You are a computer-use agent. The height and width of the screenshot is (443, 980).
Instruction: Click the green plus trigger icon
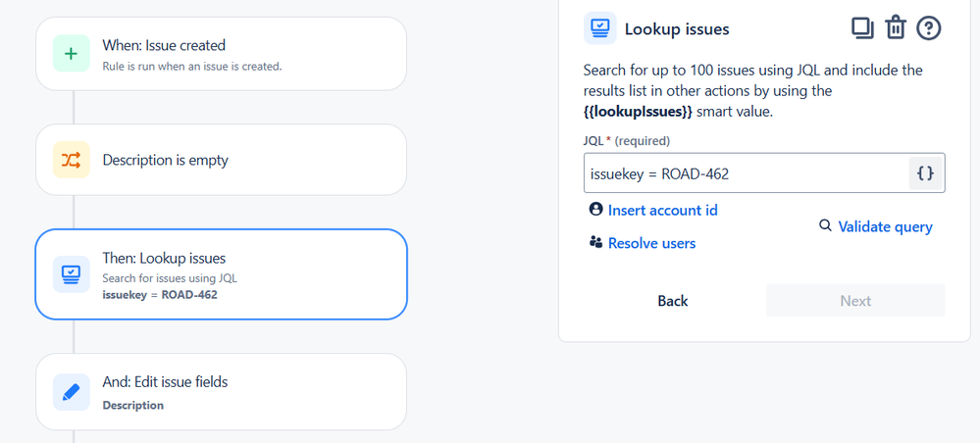[x=71, y=54]
